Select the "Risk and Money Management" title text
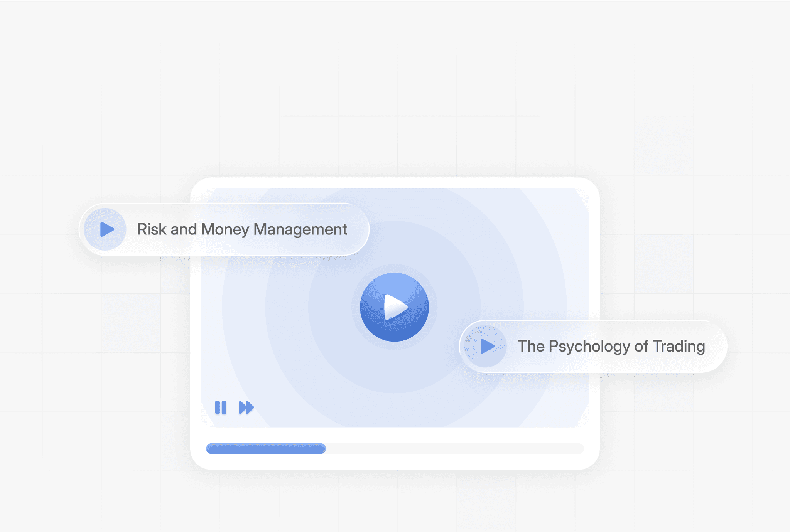 [x=242, y=229]
